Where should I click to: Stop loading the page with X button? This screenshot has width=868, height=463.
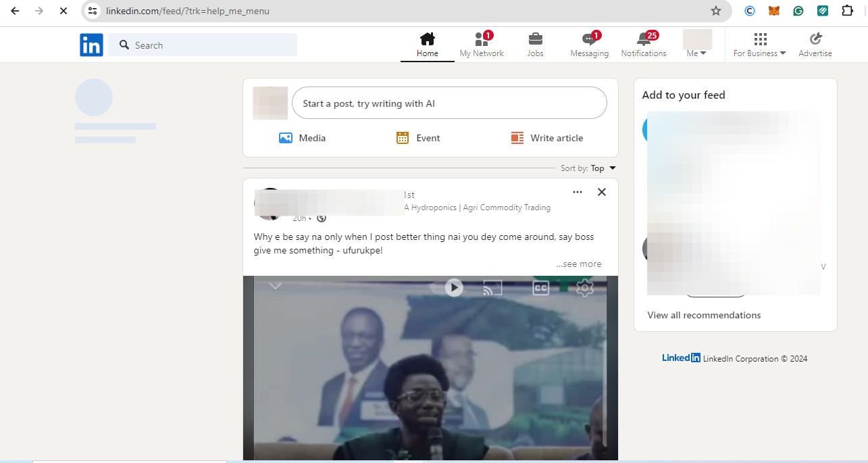(63, 11)
